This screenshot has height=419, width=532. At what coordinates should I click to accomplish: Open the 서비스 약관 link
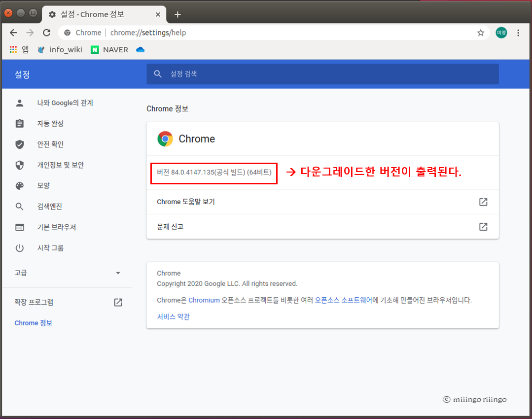pos(173,316)
